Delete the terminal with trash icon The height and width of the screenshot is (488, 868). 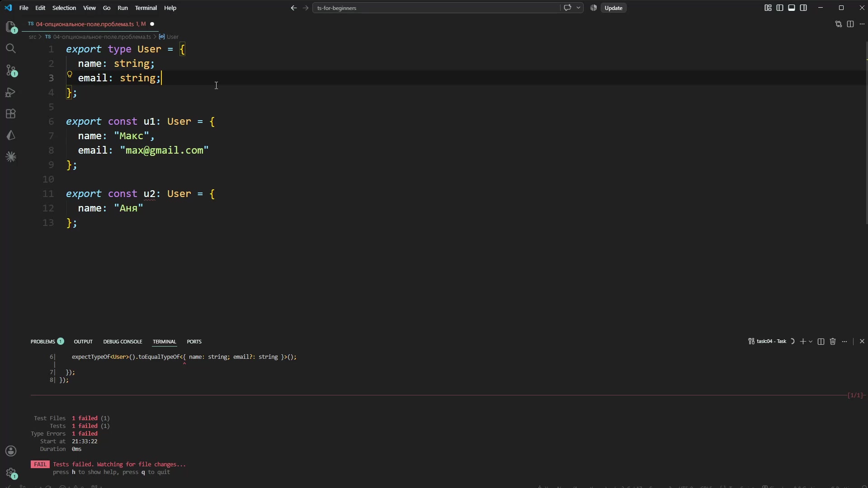point(833,342)
